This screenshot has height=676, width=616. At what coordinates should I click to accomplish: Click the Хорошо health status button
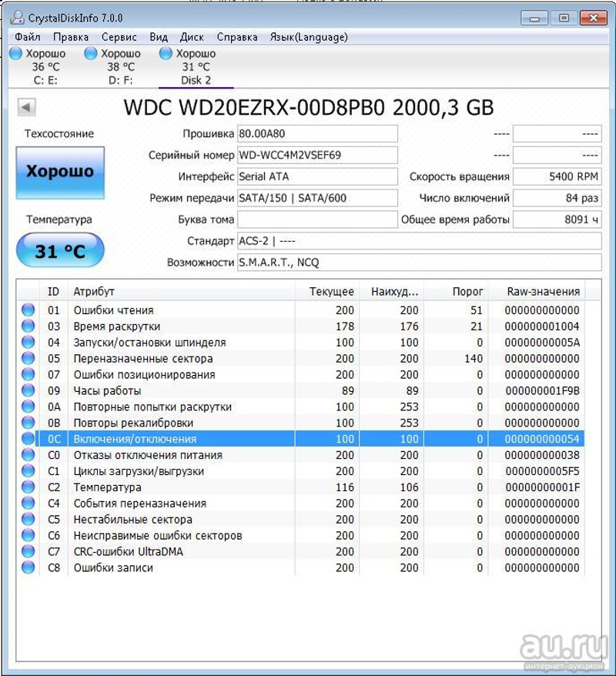tap(60, 172)
